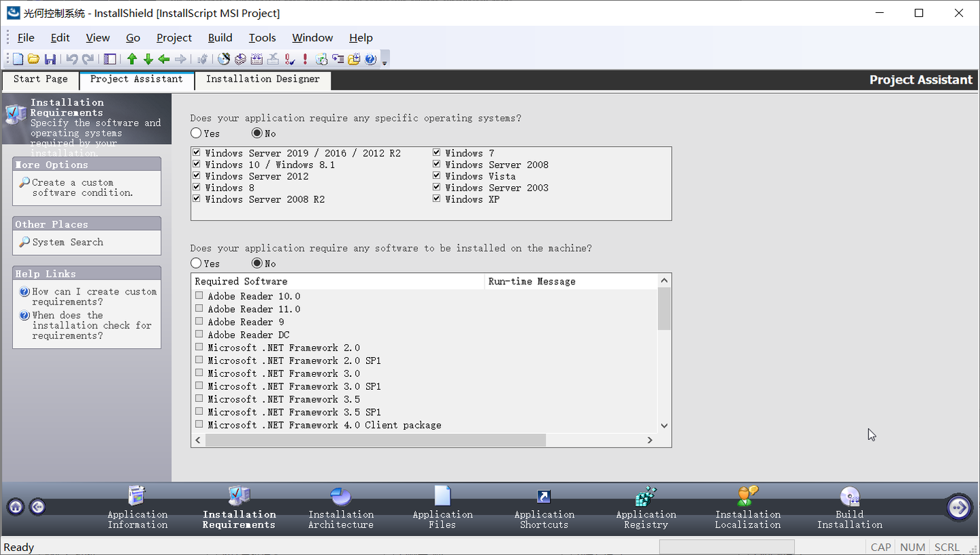Image resolution: width=980 pixels, height=555 pixels.
Task: Open the Build Installation step
Action: (x=849, y=507)
